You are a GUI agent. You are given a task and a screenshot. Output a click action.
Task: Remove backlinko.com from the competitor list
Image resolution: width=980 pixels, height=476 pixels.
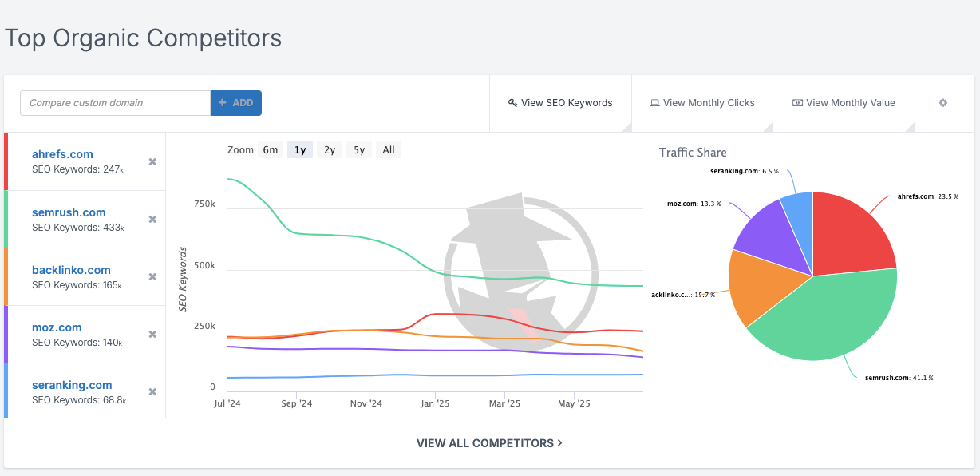(152, 276)
